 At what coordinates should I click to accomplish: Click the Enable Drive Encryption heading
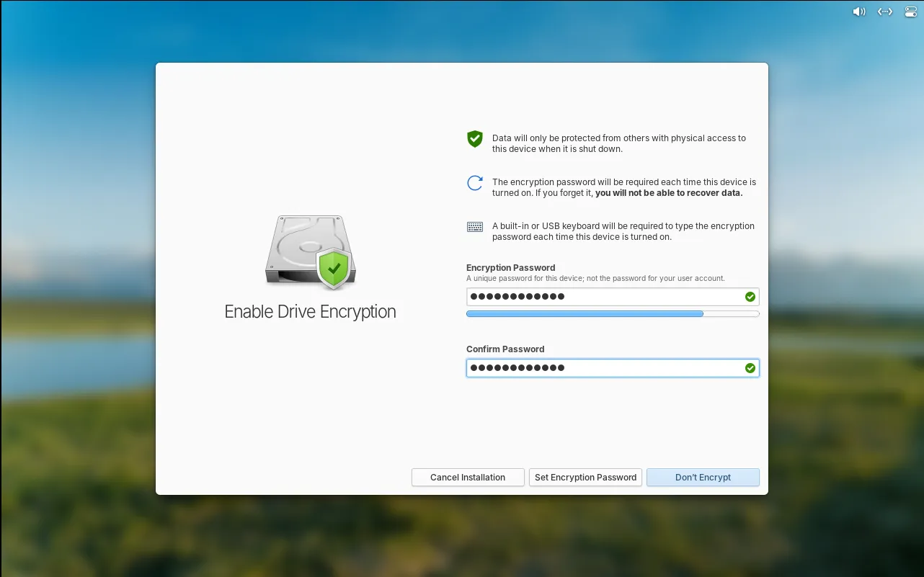coord(310,312)
